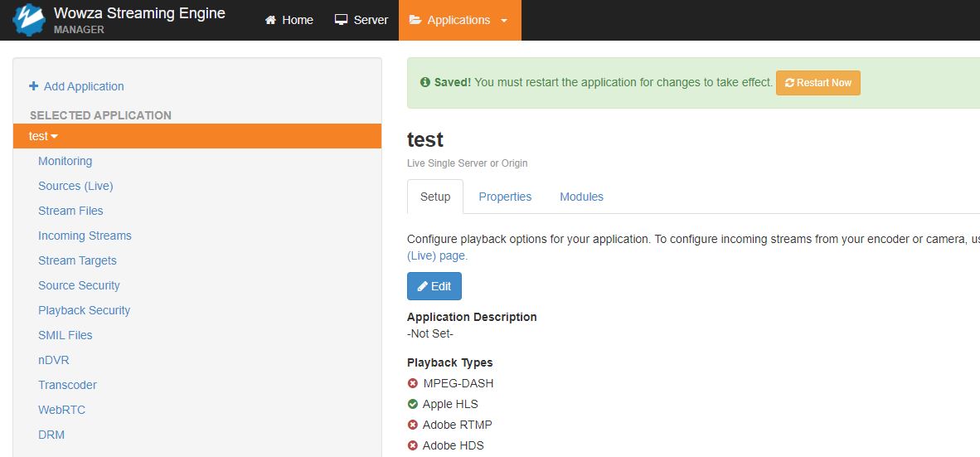The width and height of the screenshot is (980, 457).
Task: Click the Adobe RTMP playback type text
Action: (458, 425)
